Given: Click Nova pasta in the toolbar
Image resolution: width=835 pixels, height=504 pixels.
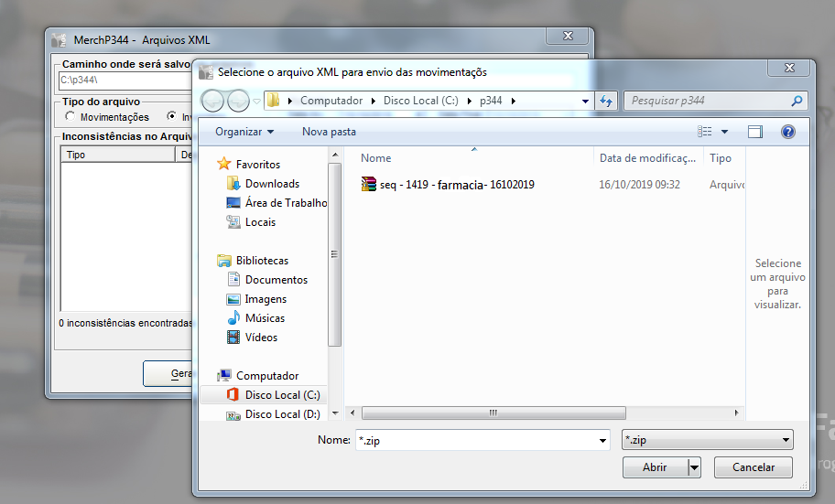Looking at the screenshot, I should click(x=329, y=132).
